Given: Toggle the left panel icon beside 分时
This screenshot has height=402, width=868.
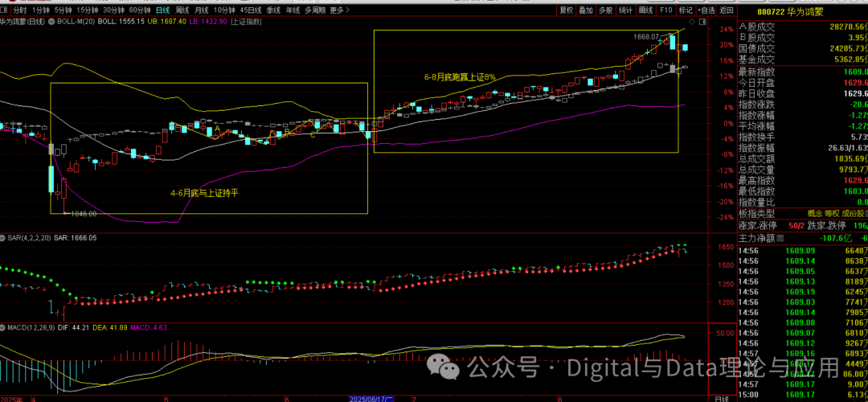Looking at the screenshot, I should tap(4, 10).
